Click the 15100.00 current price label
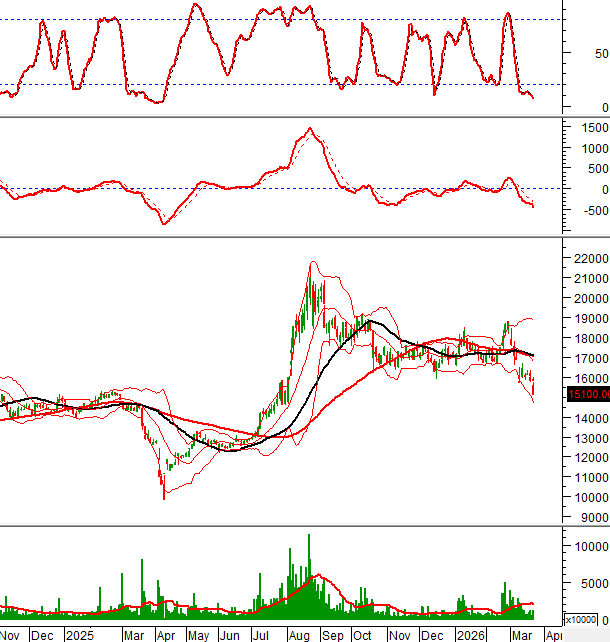This screenshot has height=642, width=610. (588, 395)
